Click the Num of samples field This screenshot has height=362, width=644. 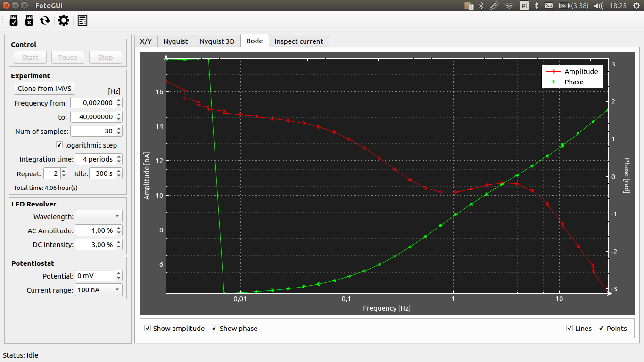(93, 131)
